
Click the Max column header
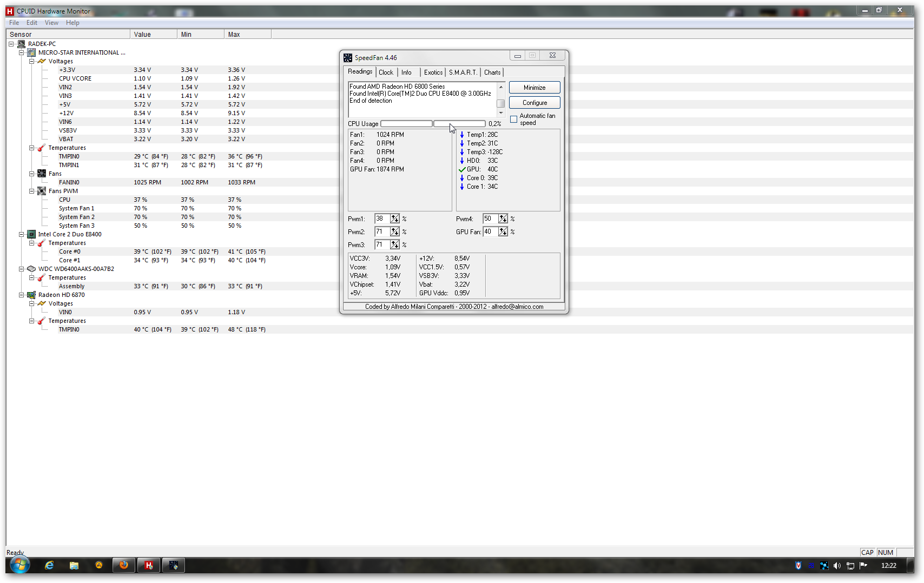pyautogui.click(x=248, y=34)
